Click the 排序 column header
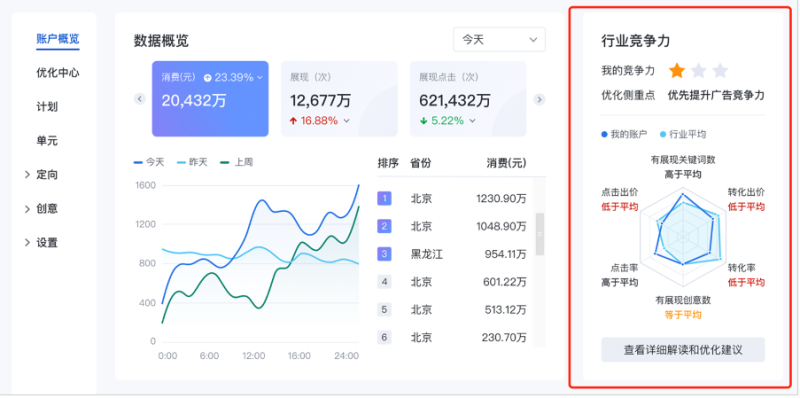 [388, 163]
